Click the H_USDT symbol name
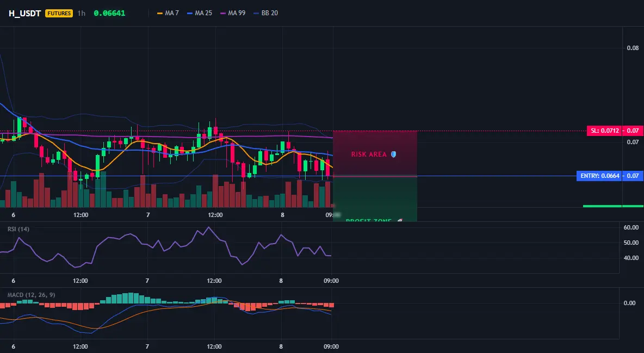 24,13
